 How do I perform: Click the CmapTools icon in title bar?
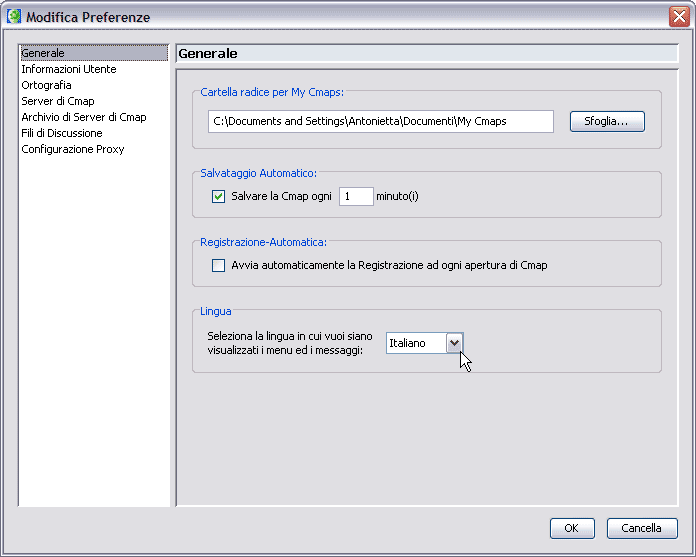point(14,16)
